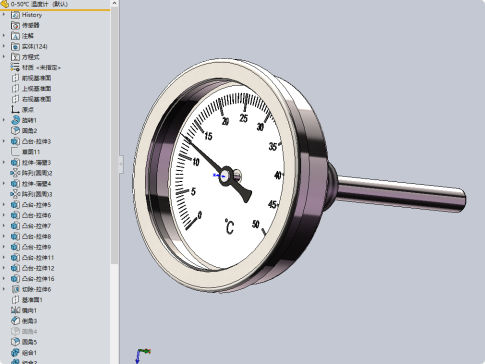
Task: Click the 旋转1 revolve feature icon
Action: (15, 120)
